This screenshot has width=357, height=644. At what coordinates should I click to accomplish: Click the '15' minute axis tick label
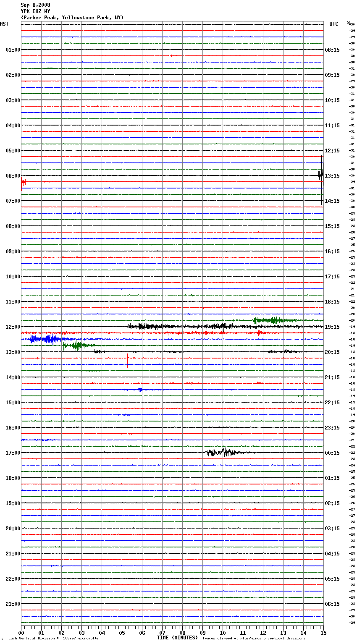click(323, 633)
